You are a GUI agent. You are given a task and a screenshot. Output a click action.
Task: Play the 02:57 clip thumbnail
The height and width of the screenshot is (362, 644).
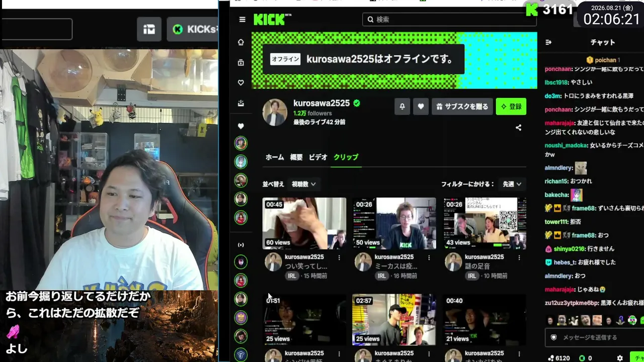pos(394,320)
